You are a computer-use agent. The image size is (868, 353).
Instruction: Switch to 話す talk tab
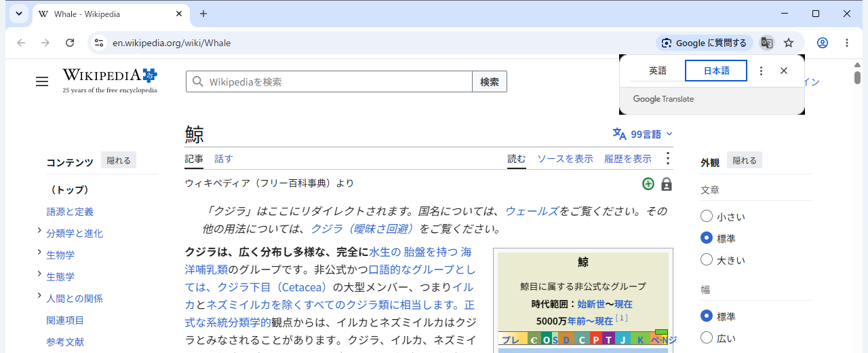[x=224, y=159]
